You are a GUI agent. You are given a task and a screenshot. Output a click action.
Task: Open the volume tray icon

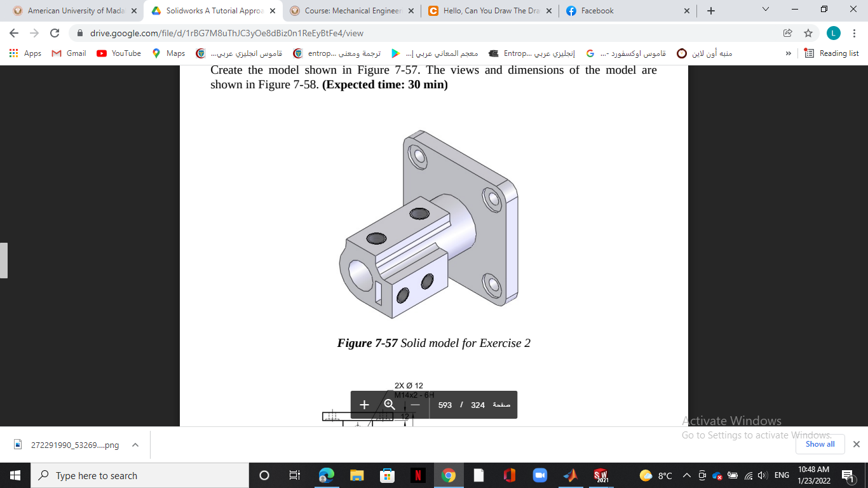[x=763, y=475]
